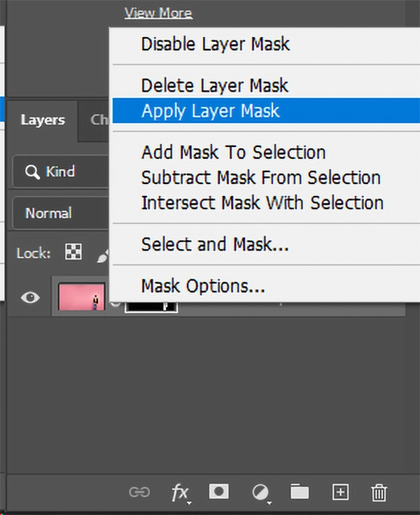Open the Normal blend mode dropdown
The width and height of the screenshot is (420, 515).
(61, 213)
